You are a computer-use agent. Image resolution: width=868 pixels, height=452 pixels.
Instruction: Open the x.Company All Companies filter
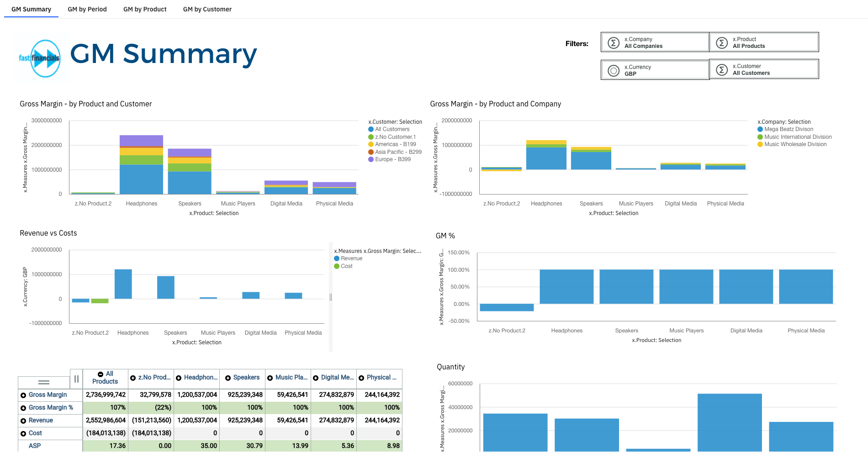click(655, 42)
